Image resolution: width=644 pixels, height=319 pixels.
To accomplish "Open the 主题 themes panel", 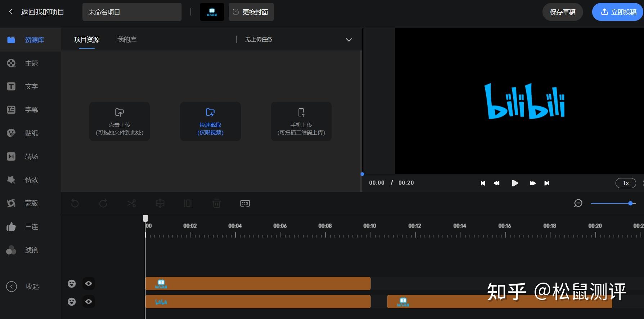I will [30, 63].
